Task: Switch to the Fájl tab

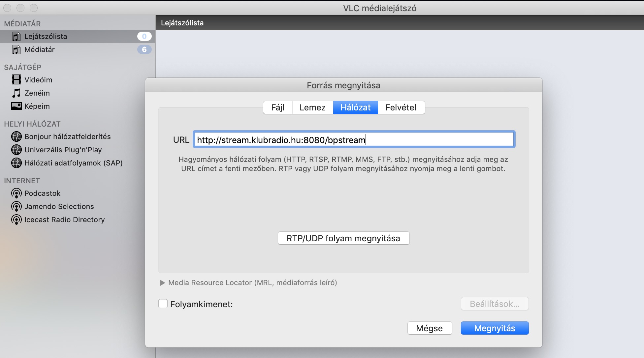Action: (277, 107)
